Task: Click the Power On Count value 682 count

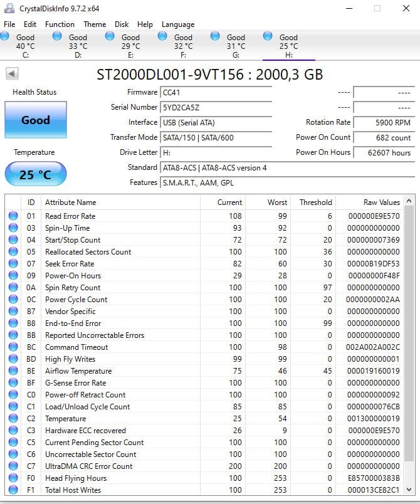Action: [384, 137]
